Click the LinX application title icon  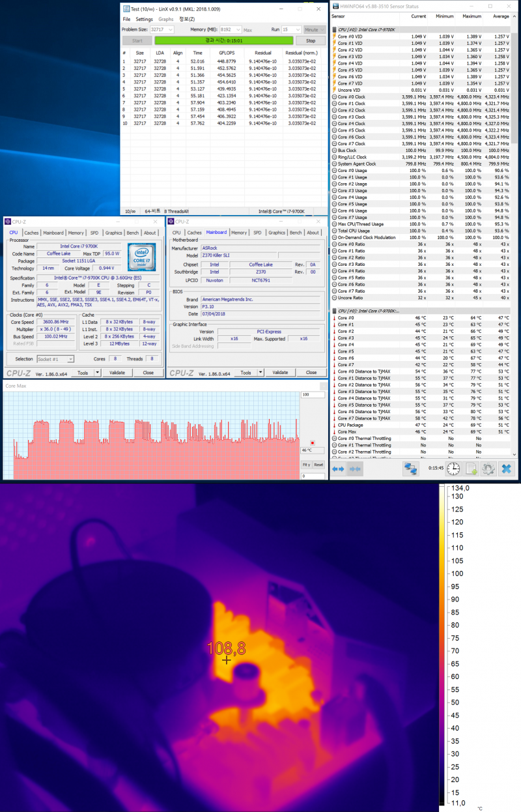tap(126, 10)
